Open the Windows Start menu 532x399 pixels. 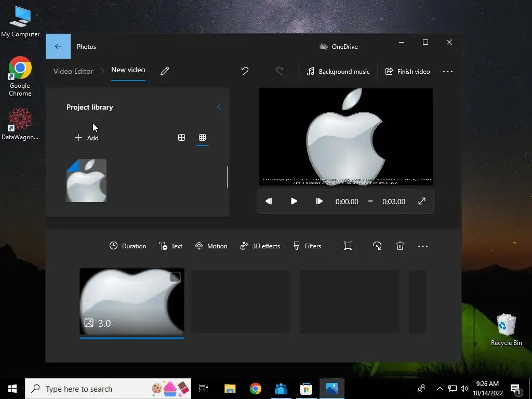12,389
